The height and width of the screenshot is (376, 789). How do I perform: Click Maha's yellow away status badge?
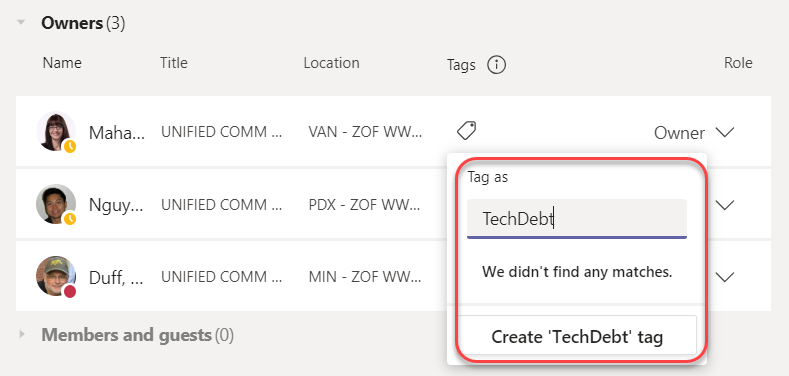click(70, 146)
